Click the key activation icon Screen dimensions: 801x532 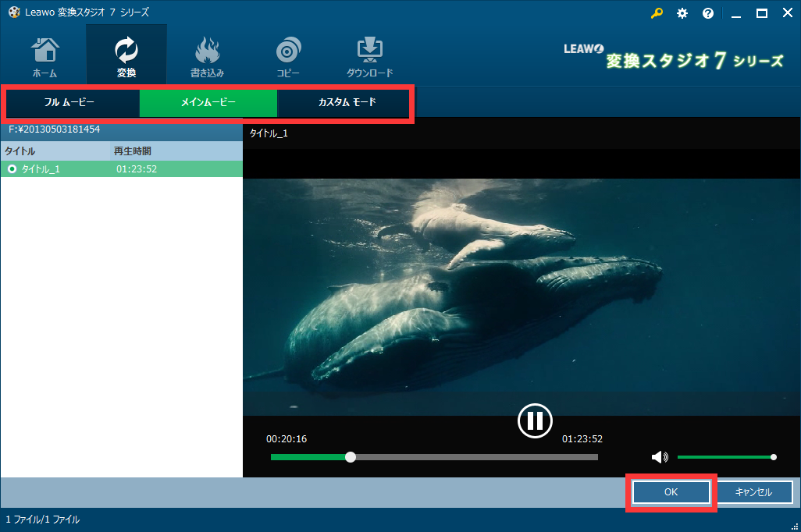[x=657, y=13]
